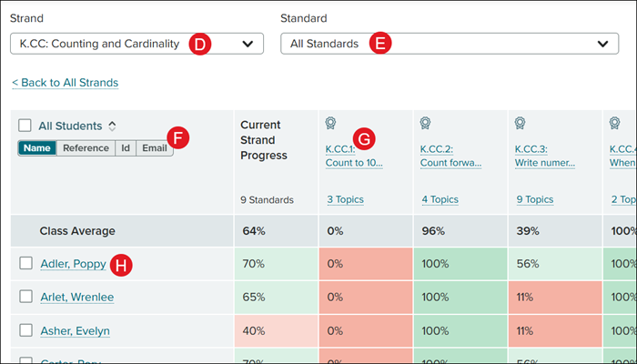Click the award ribbon icon above K.CC.3
The image size is (637, 364).
pyautogui.click(x=520, y=124)
